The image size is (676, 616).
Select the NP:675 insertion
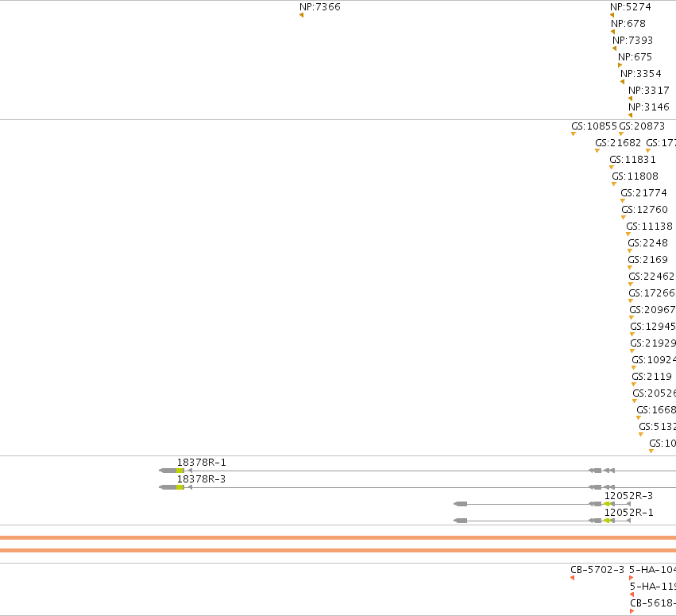click(x=635, y=57)
